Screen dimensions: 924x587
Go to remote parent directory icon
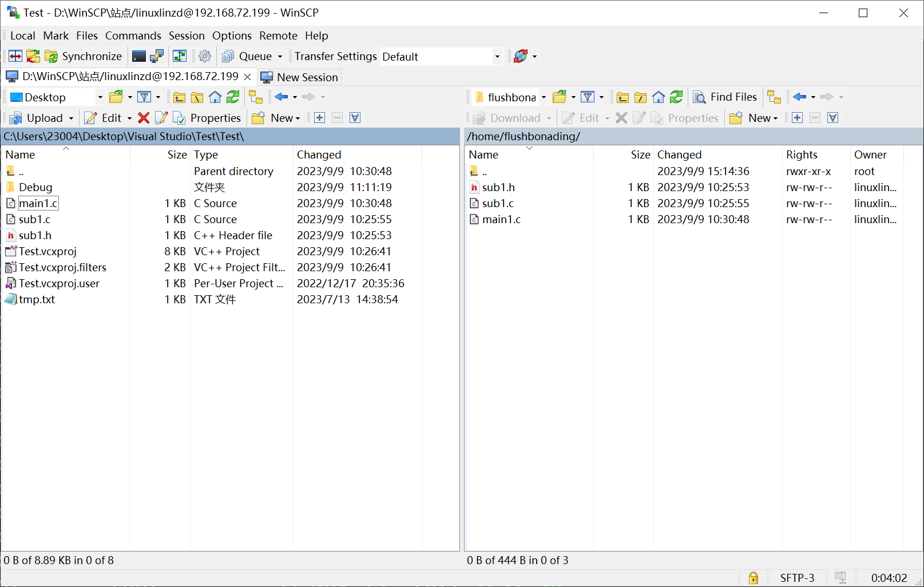pos(622,97)
